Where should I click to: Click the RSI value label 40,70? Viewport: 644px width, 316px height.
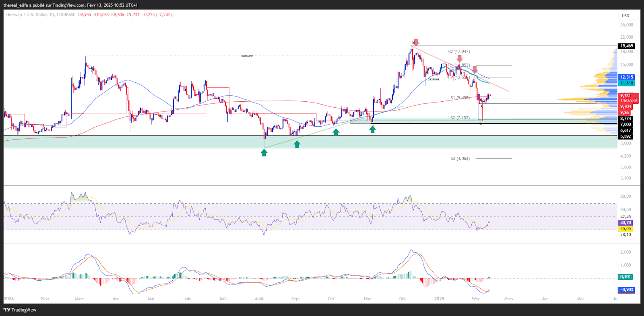(x=625, y=223)
